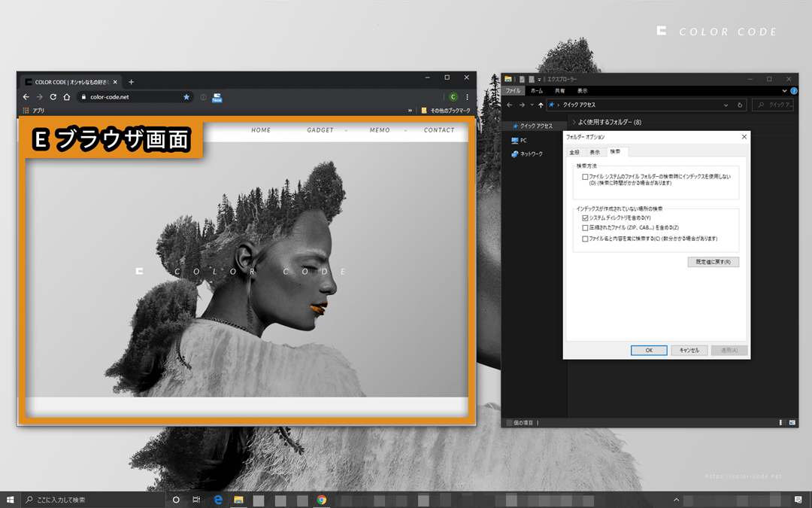Image resolution: width=812 pixels, height=508 pixels.
Task: Click HOME in the website navigation
Action: 261,130
